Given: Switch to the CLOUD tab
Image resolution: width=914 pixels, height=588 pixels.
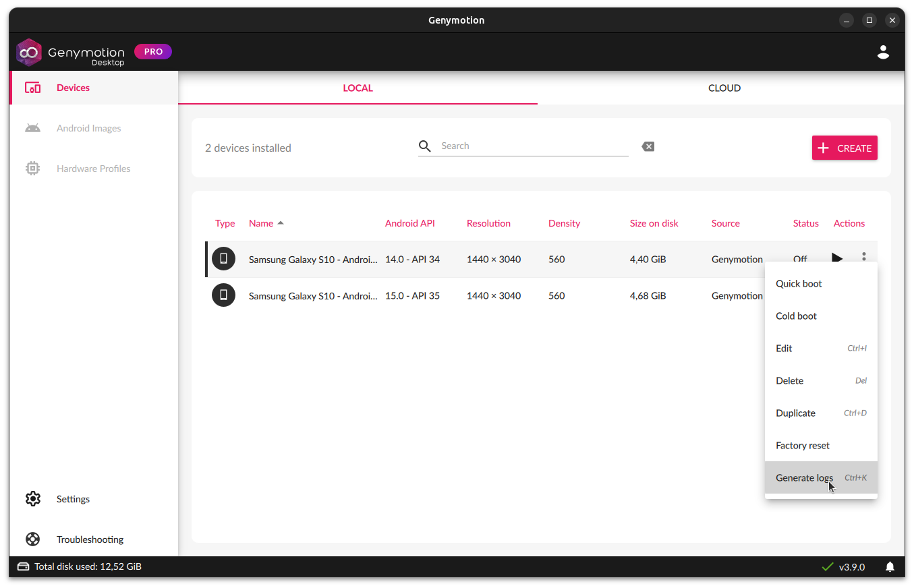Looking at the screenshot, I should point(724,88).
